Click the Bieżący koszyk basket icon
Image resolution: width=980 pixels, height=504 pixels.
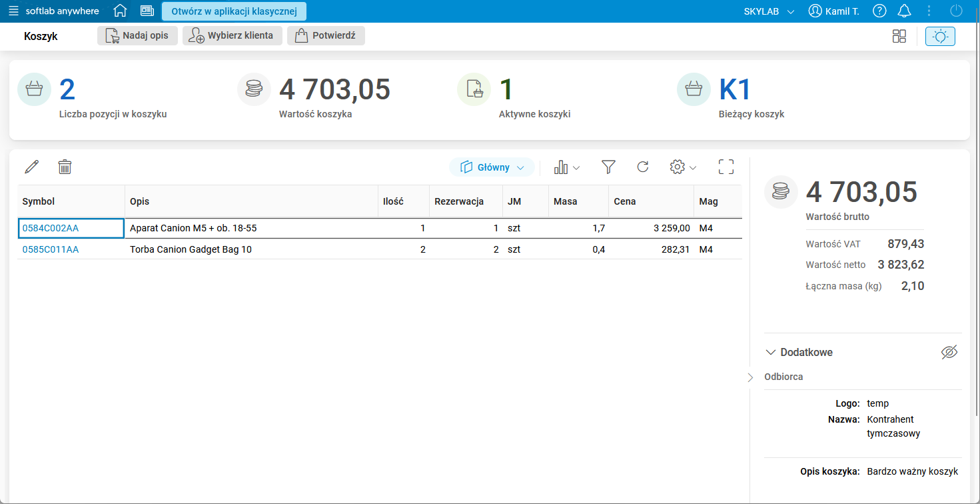click(694, 89)
